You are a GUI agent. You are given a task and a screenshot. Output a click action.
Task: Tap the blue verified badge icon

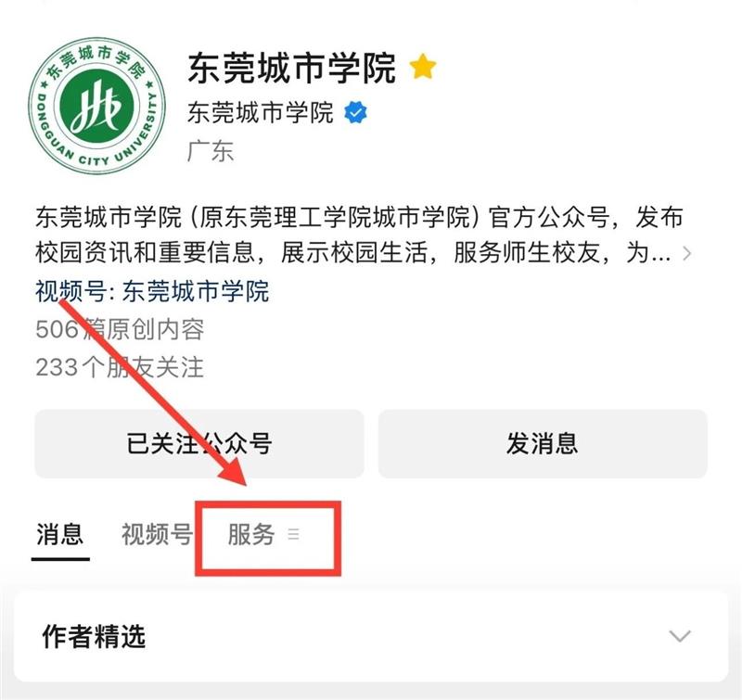355,112
